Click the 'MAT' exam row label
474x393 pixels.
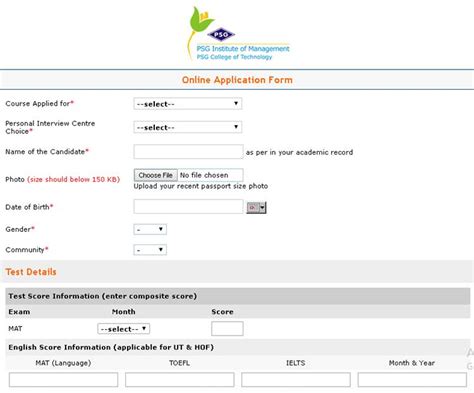[x=15, y=329]
